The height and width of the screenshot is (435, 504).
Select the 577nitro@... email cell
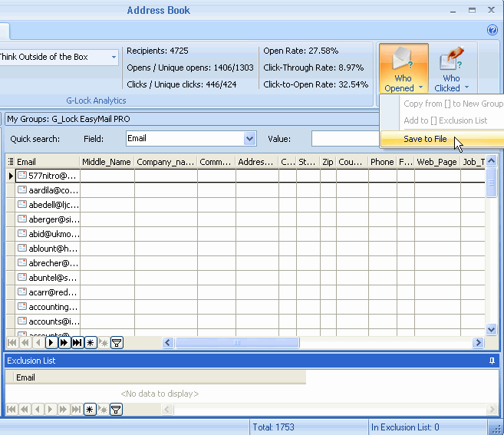tap(48, 176)
